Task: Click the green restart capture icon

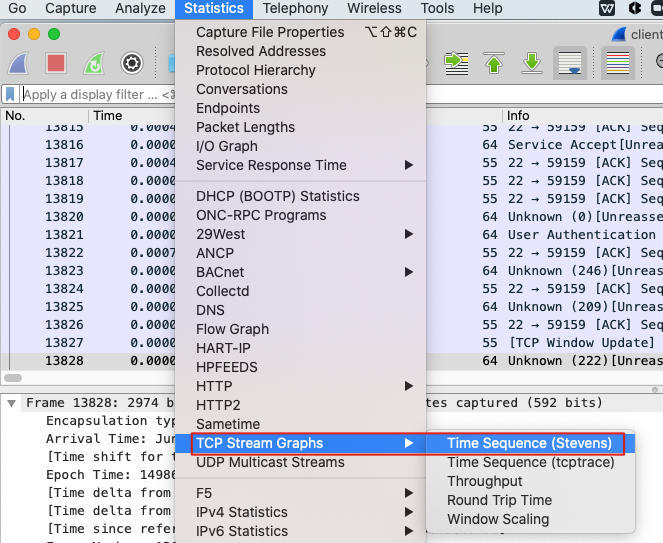Action: (x=93, y=63)
